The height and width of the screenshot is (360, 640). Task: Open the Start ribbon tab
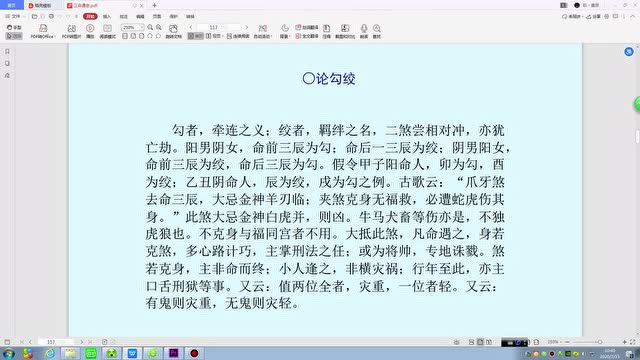[90, 16]
